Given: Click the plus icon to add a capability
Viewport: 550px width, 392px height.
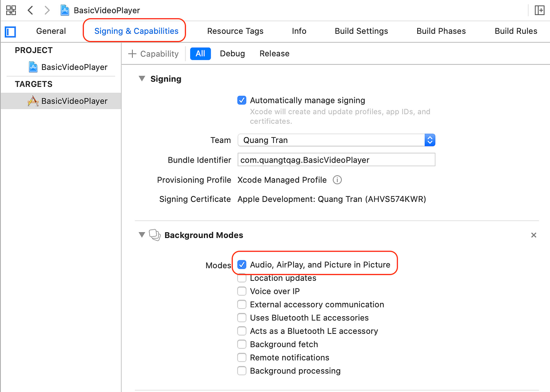Looking at the screenshot, I should pos(132,54).
